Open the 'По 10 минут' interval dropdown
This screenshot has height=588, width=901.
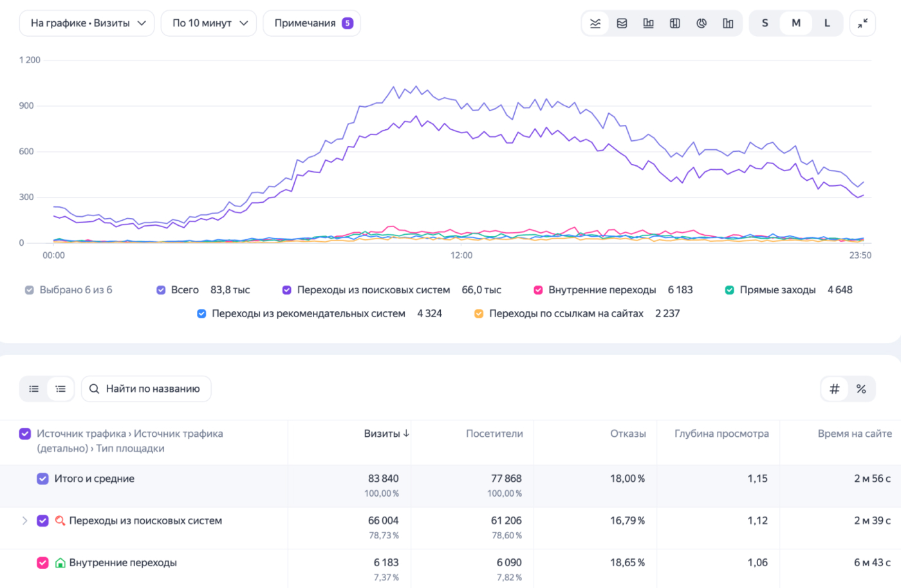[x=209, y=23]
